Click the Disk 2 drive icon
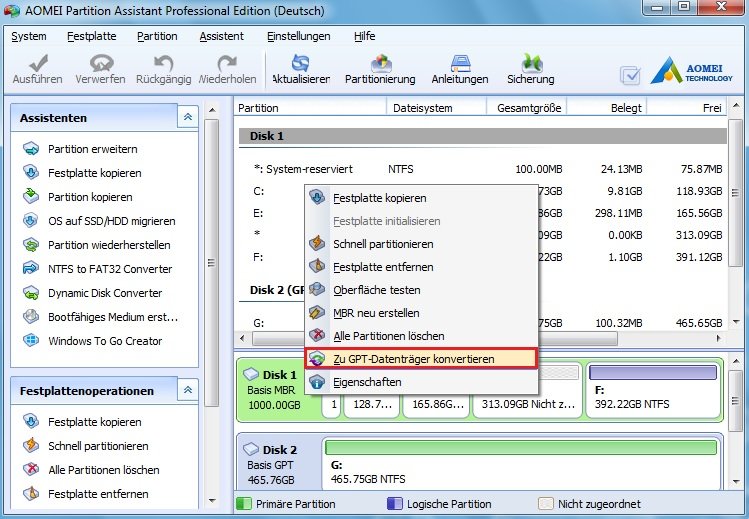 pyautogui.click(x=250, y=449)
